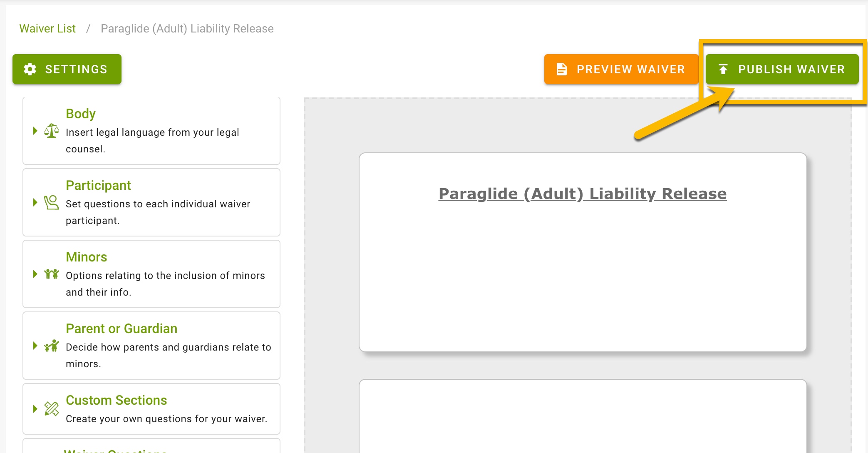868x453 pixels.
Task: Click the Minors children icon
Action: [52, 274]
